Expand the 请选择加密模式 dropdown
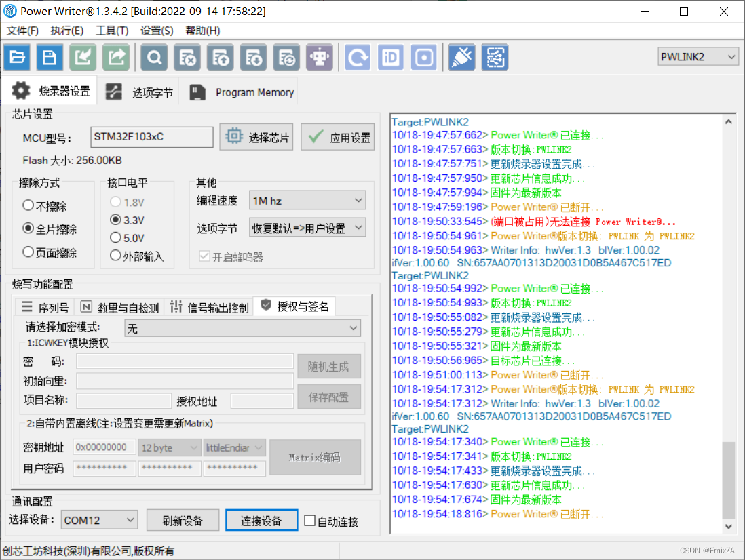Screen dimensions: 745x560 coord(242,328)
